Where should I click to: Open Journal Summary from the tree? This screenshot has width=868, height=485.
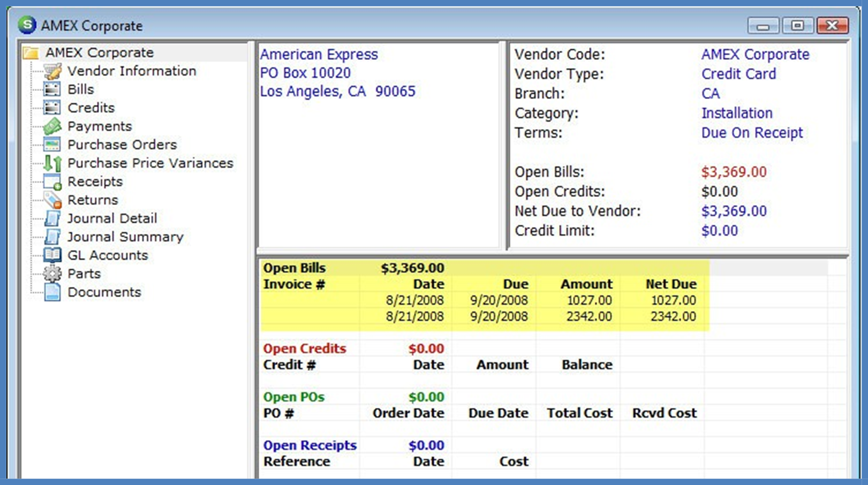[x=125, y=237]
